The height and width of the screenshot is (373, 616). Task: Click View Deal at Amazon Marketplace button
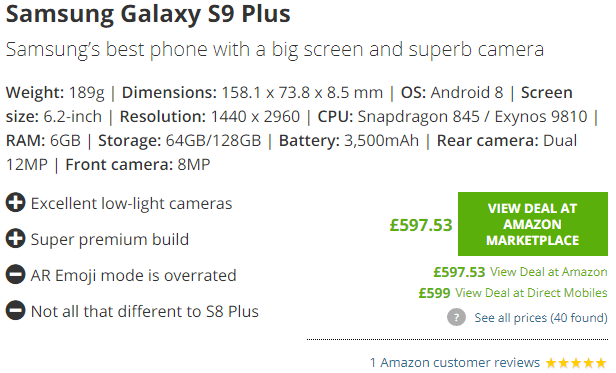coord(532,224)
